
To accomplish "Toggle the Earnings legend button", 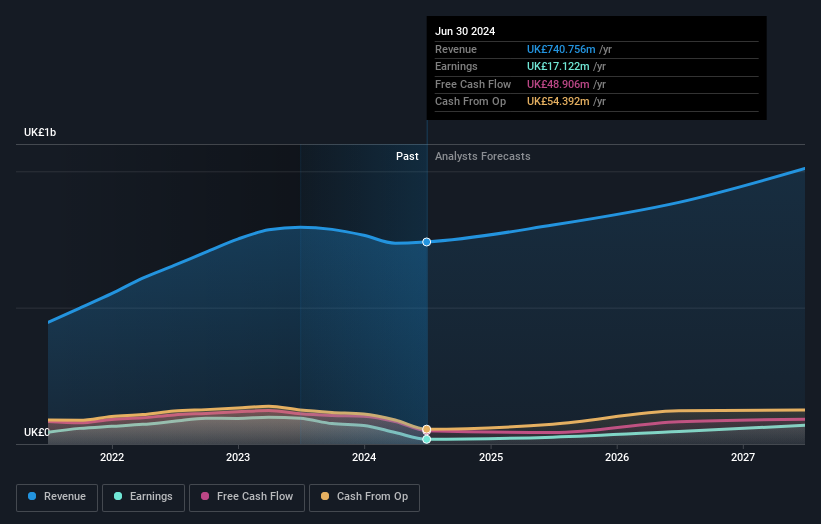I will point(143,497).
